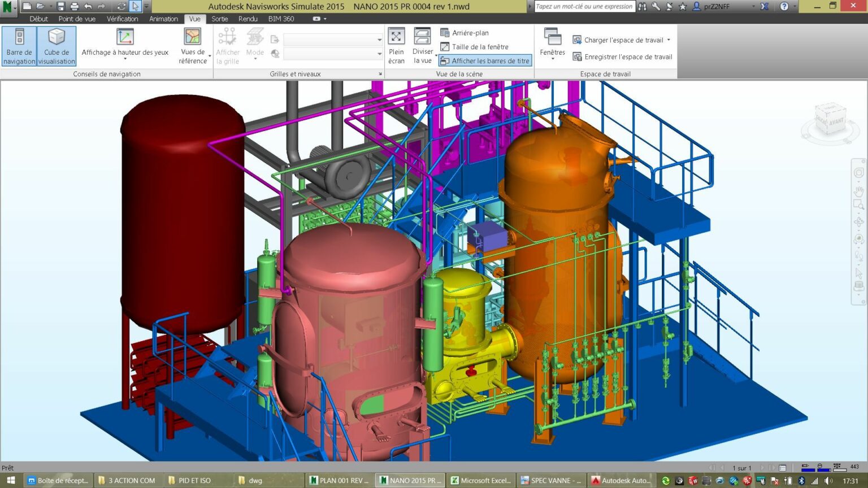
Task: Open the grid Mode dropdown
Action: 255,45
